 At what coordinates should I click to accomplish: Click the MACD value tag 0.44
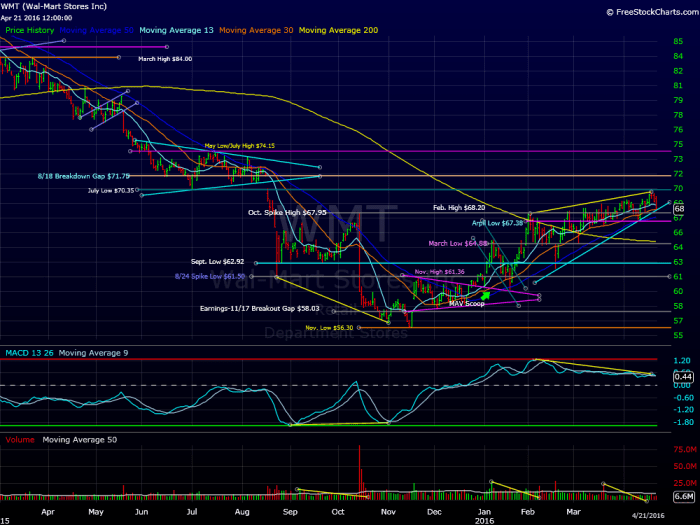[x=683, y=377]
